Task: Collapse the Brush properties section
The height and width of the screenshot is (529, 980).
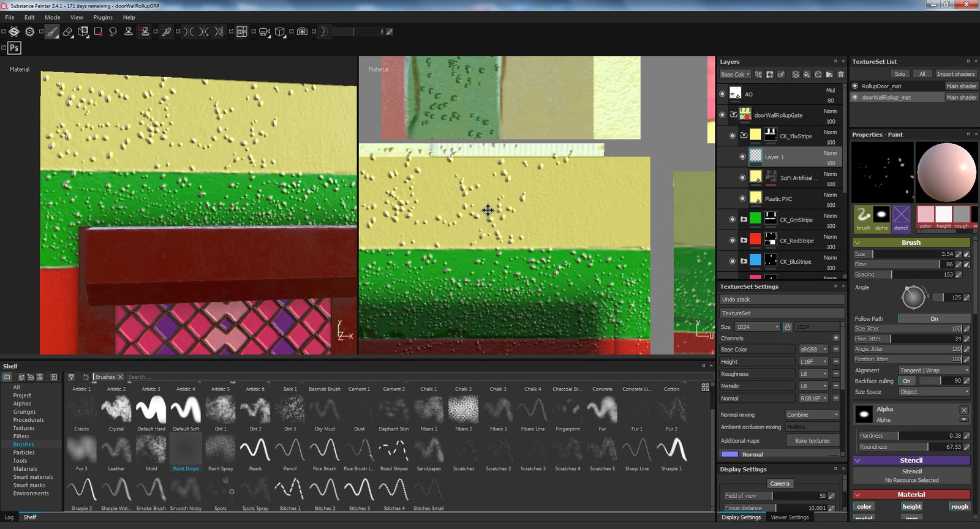Action: (x=858, y=242)
